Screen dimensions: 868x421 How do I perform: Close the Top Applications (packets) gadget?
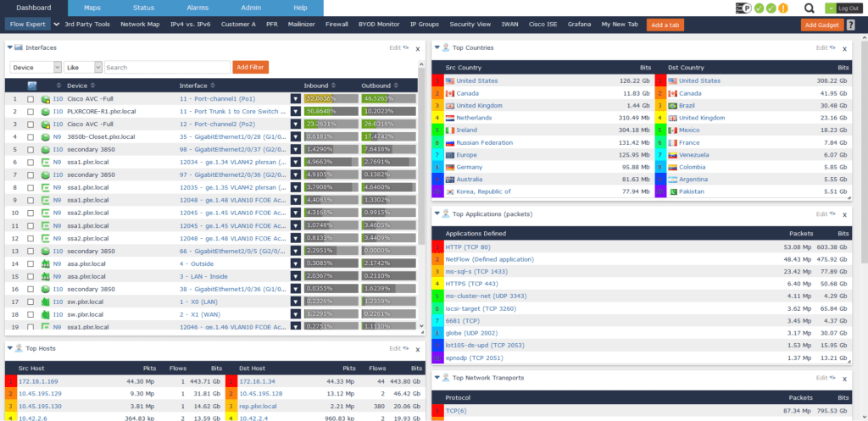[844, 214]
